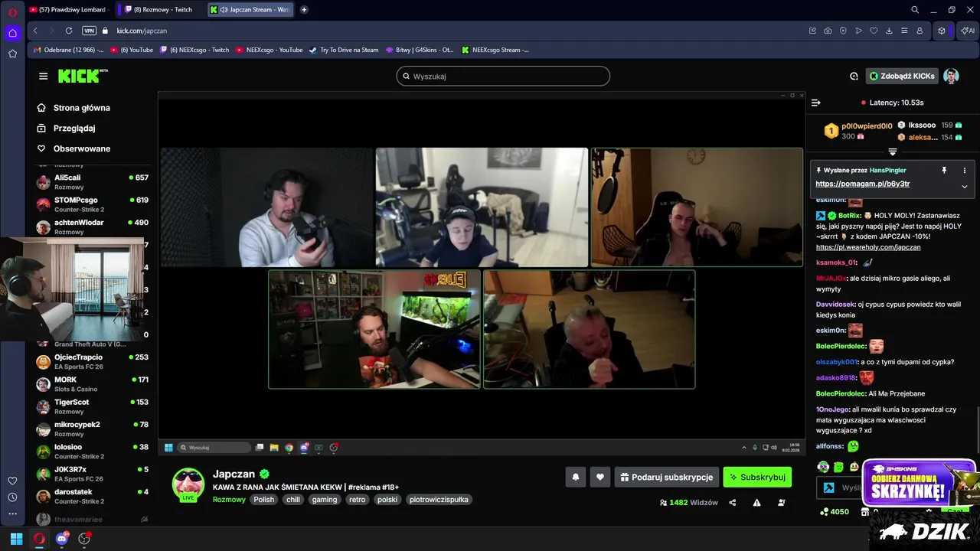Screen dimensions: 980x551
Task: Open Bitwy G4Skins bookmark
Action: (x=420, y=50)
